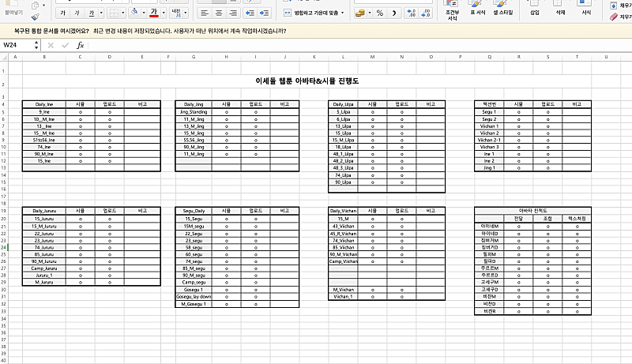Open the font color dropdown arrow

[164, 13]
